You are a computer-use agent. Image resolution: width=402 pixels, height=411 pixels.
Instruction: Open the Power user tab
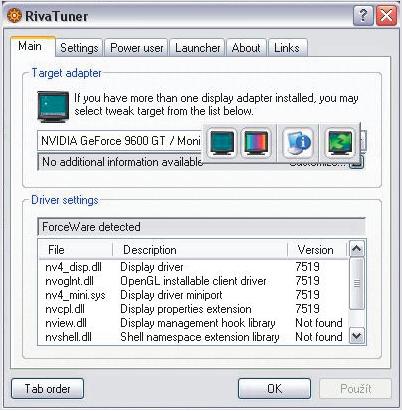click(x=137, y=48)
